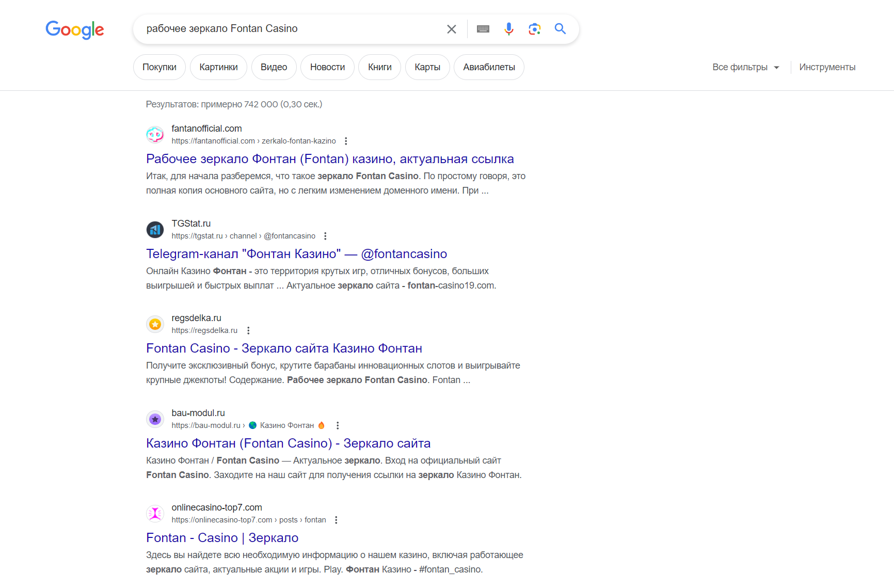The width and height of the screenshot is (894, 588).
Task: Open Fantan - Casino | Зеркало result
Action: point(222,538)
